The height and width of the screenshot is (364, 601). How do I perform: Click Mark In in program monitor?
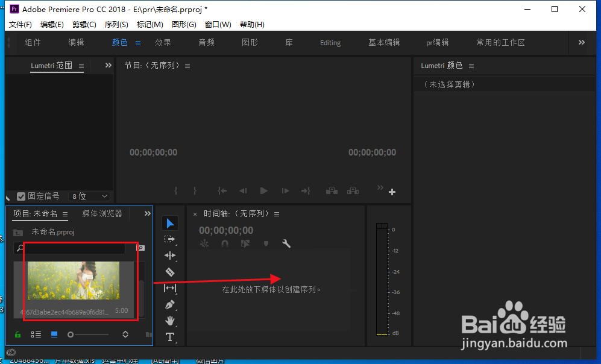(176, 191)
